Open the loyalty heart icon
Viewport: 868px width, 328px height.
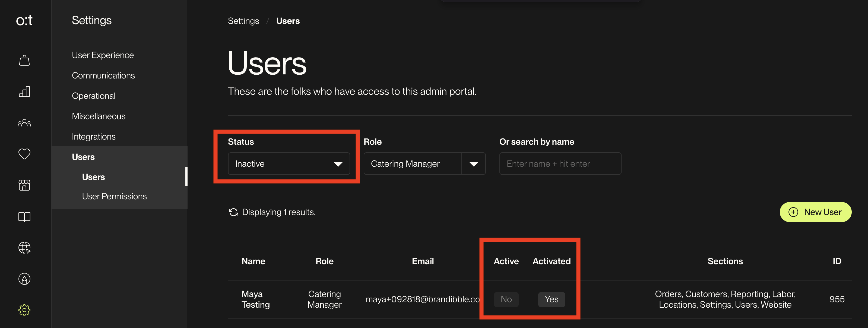(24, 154)
